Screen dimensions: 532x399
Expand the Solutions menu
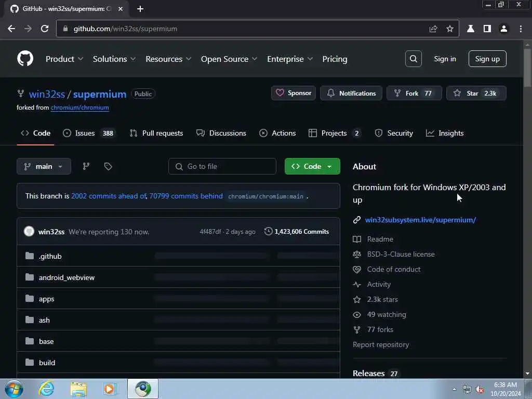114,59
